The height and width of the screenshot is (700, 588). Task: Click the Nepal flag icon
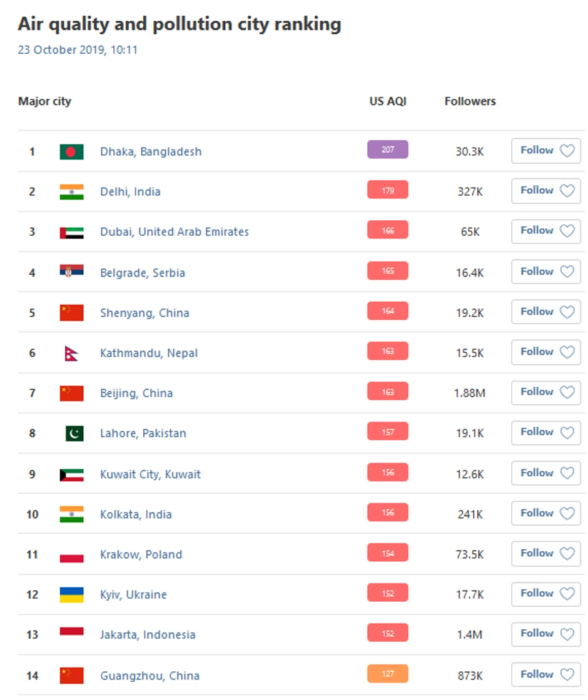point(71,353)
